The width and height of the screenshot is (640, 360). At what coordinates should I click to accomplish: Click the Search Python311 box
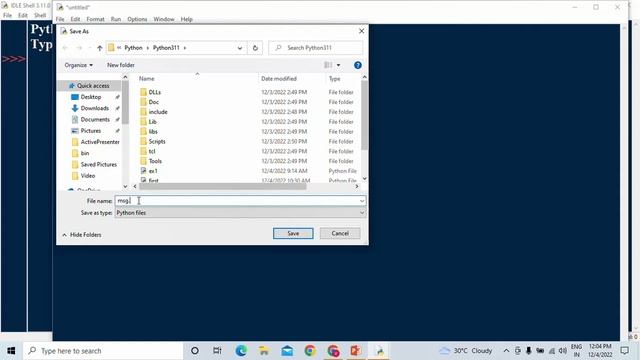pyautogui.click(x=316, y=48)
